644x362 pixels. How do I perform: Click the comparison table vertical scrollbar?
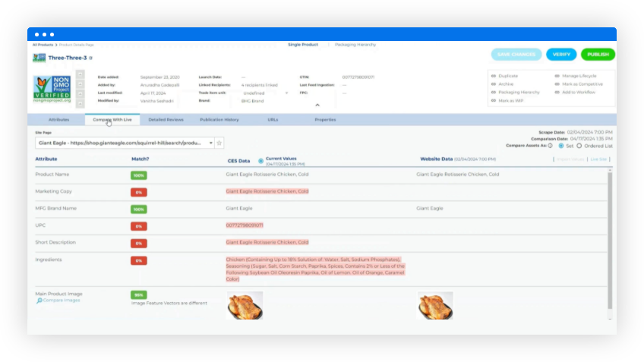(610, 241)
